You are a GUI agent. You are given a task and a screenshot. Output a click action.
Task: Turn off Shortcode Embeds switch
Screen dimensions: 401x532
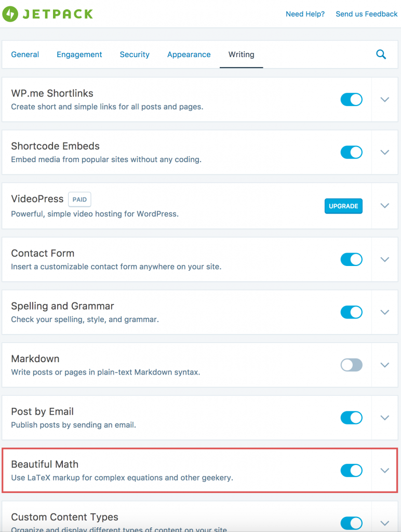coord(351,152)
